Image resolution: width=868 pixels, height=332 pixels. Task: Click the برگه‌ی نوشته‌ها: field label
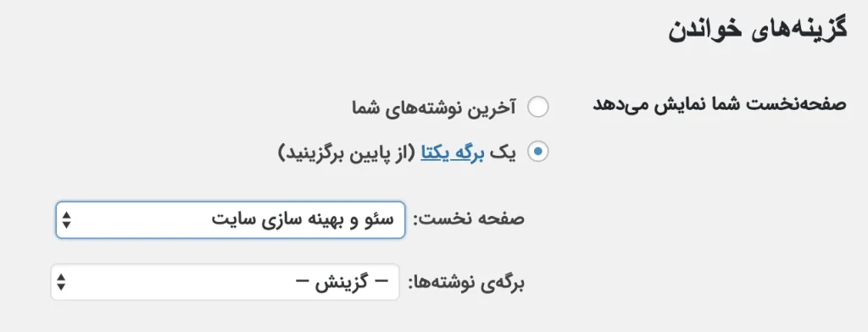pos(466,283)
